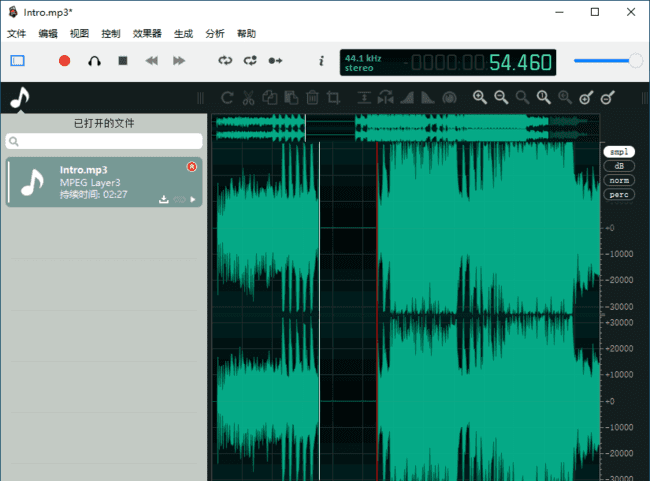The height and width of the screenshot is (481, 650).
Task: Click the normalize icon
Action: point(364,98)
